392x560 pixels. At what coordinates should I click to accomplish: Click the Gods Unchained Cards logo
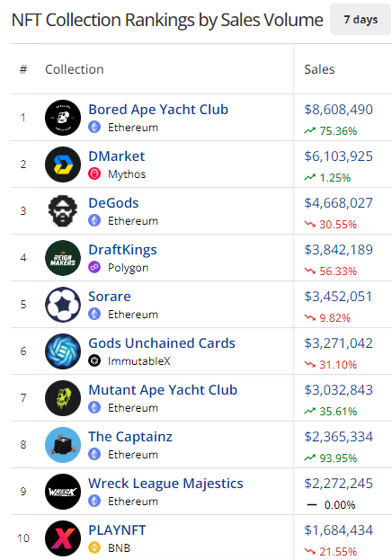63,351
